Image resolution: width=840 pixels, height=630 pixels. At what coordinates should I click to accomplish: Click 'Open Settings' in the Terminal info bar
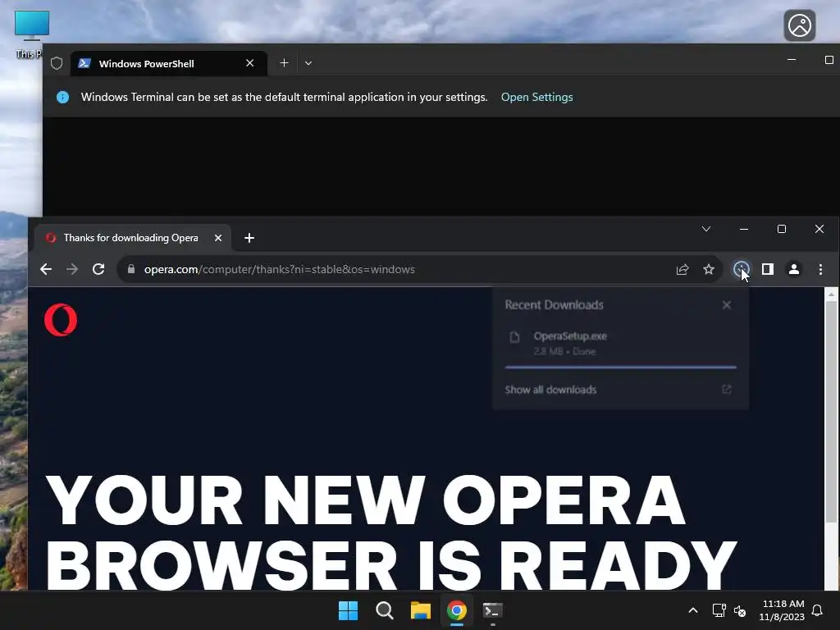(x=536, y=97)
